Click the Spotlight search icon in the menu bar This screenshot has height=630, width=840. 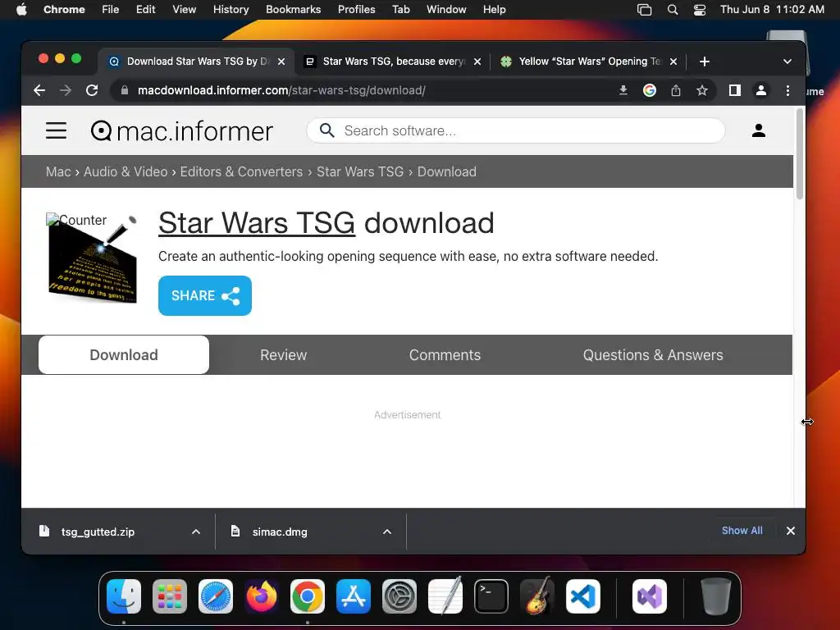coord(673,10)
